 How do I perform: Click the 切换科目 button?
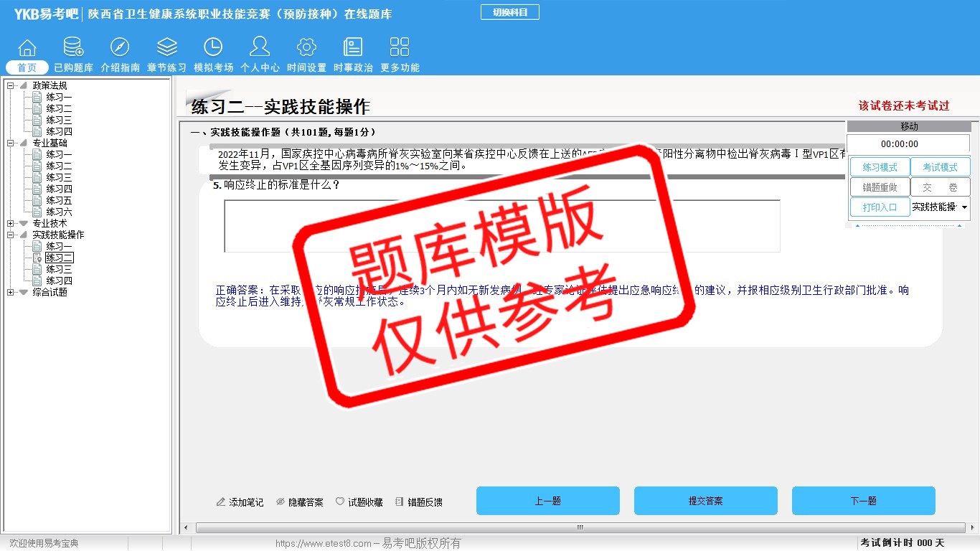(x=510, y=12)
